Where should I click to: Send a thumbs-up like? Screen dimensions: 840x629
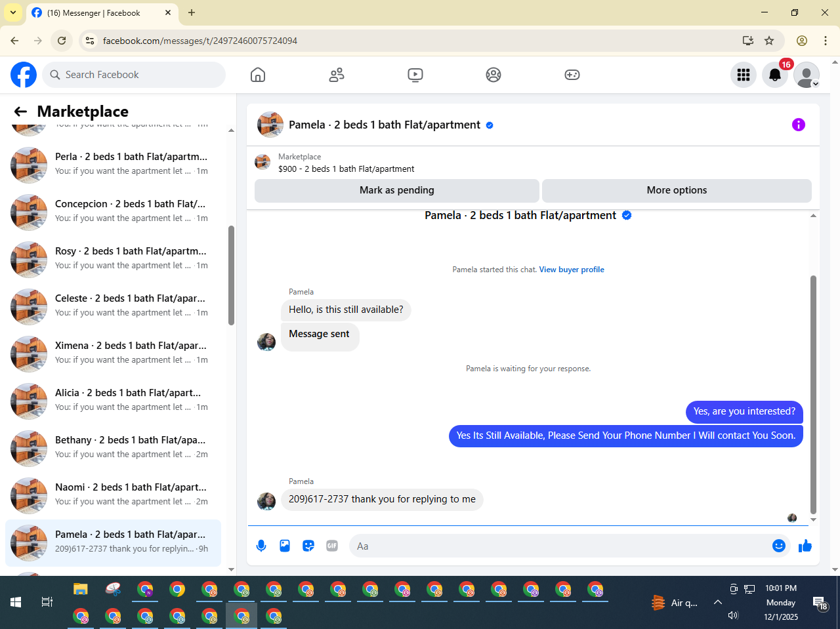pos(805,546)
